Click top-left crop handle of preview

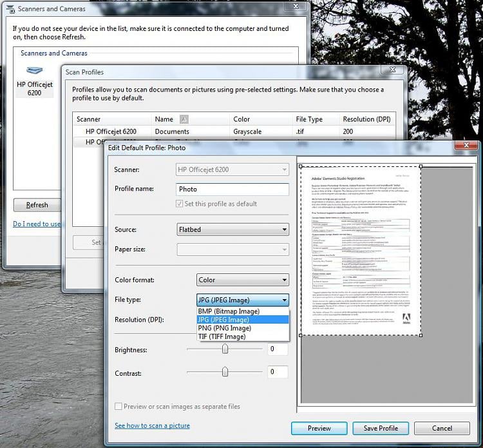click(301, 166)
